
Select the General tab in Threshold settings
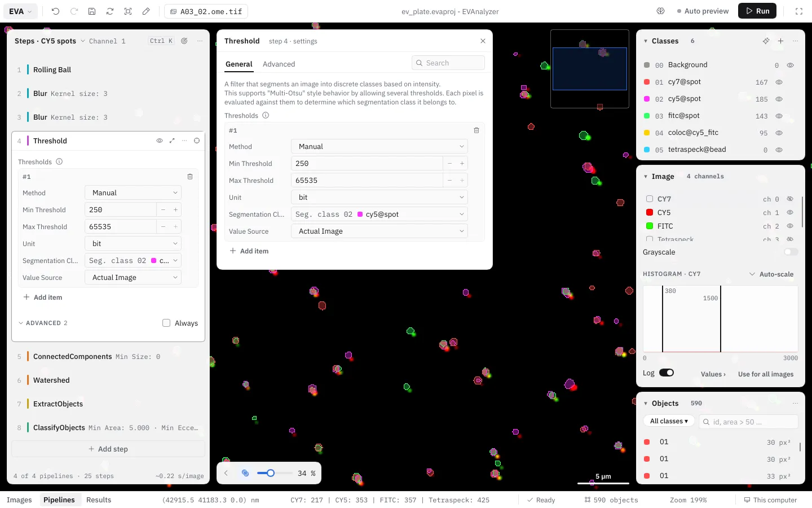click(239, 64)
